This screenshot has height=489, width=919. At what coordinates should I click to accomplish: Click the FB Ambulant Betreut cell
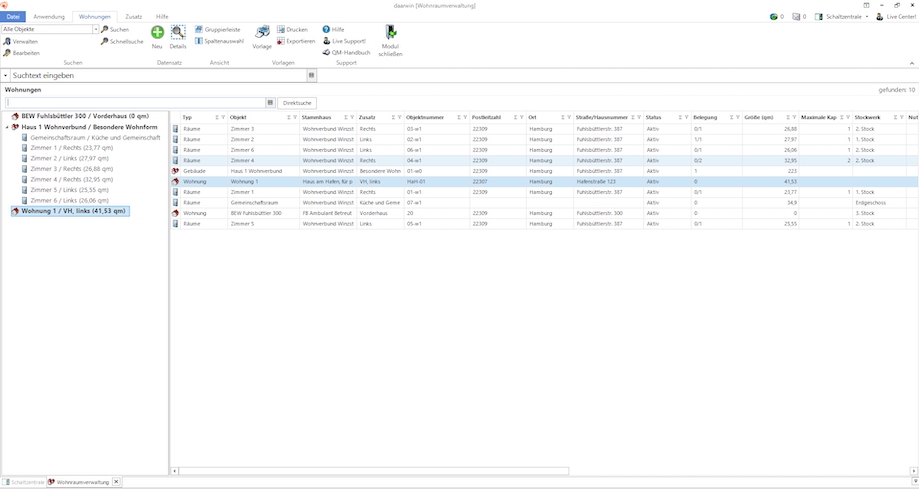pos(328,213)
